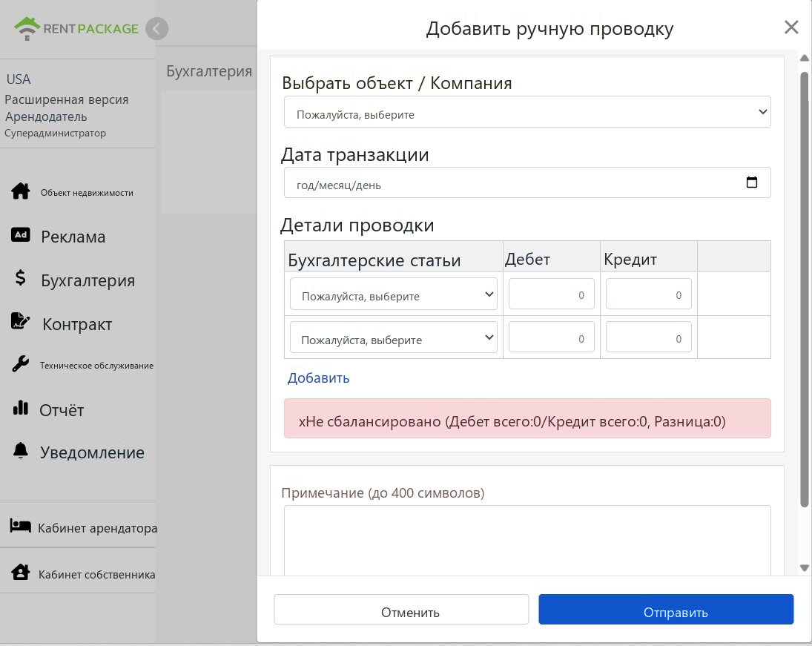Submit with the Отправить button
This screenshot has width=812, height=646.
(x=666, y=609)
